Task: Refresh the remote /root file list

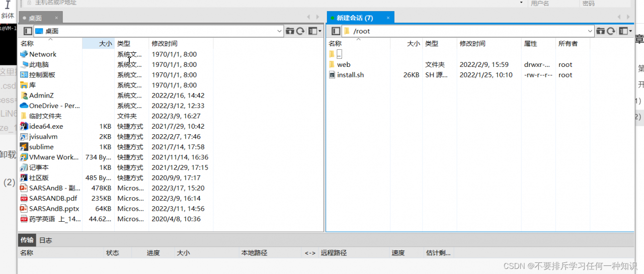Action: (x=611, y=31)
